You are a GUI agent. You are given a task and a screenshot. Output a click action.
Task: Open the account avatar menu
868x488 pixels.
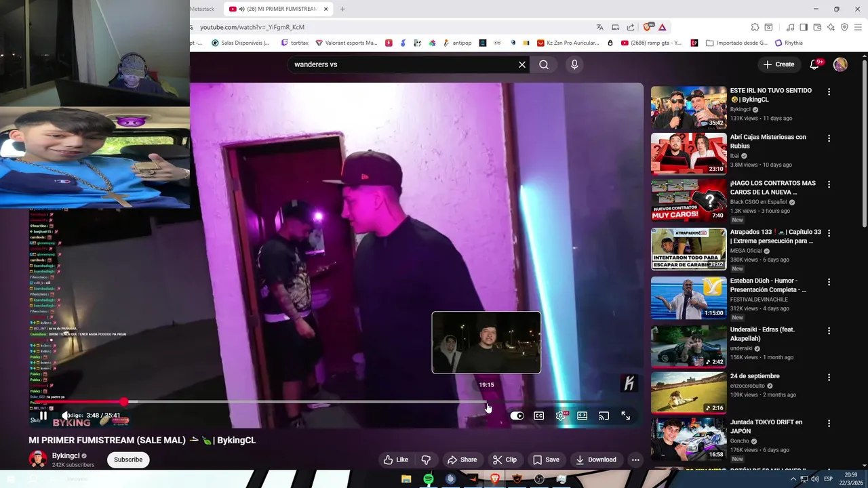click(x=840, y=64)
